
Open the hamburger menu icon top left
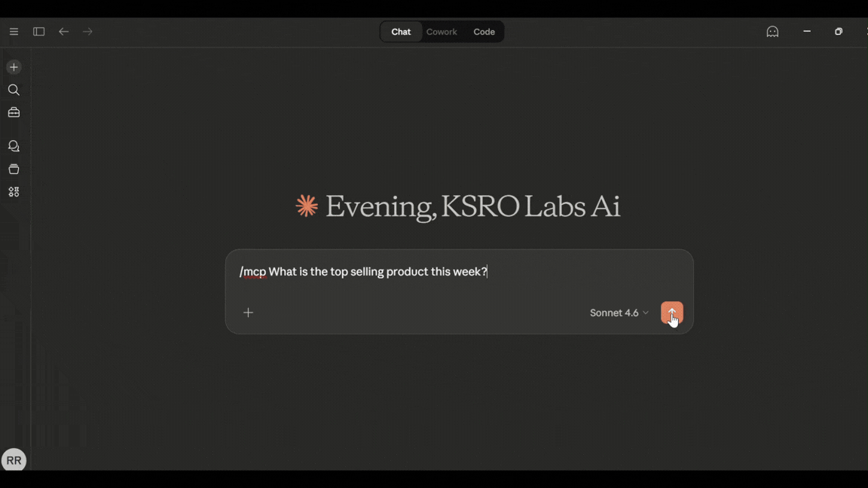pyautogui.click(x=14, y=31)
